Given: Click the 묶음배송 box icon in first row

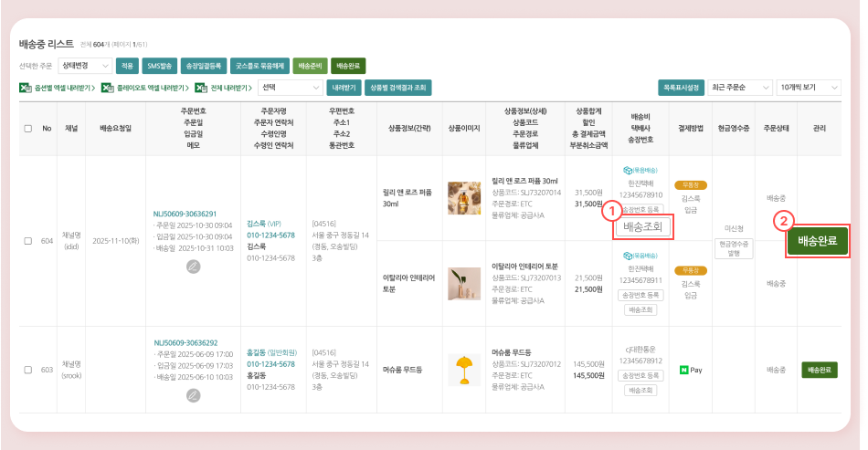Looking at the screenshot, I should 628,170.
